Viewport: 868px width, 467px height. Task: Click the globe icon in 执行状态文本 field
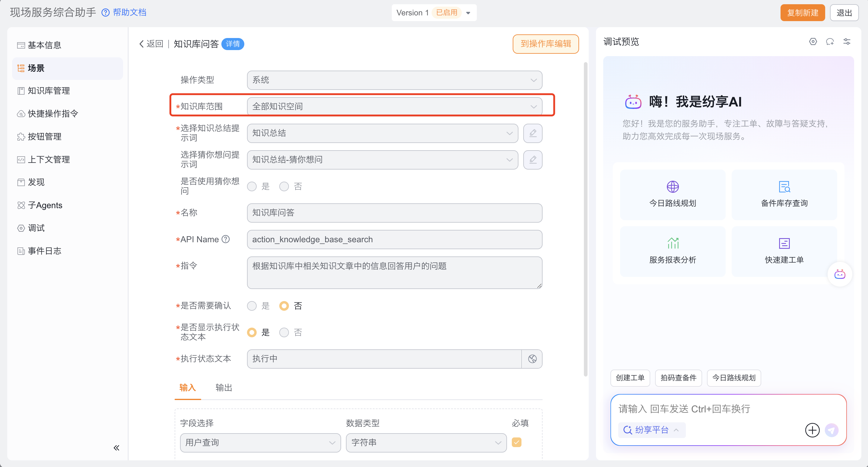click(532, 359)
